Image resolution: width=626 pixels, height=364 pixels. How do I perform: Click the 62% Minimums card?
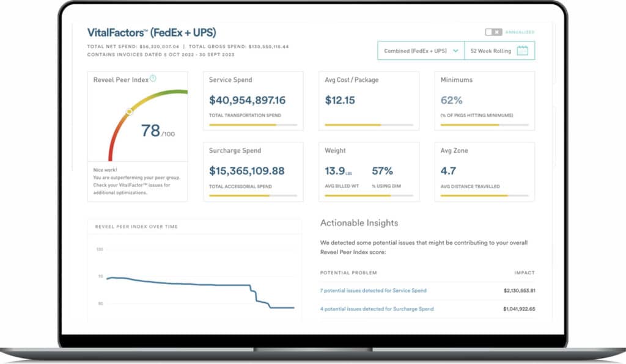(485, 101)
